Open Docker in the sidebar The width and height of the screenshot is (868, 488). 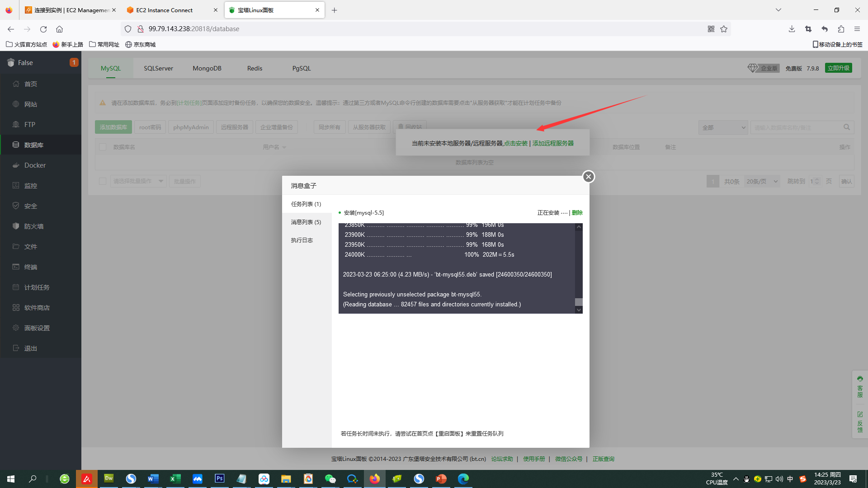[x=41, y=165]
